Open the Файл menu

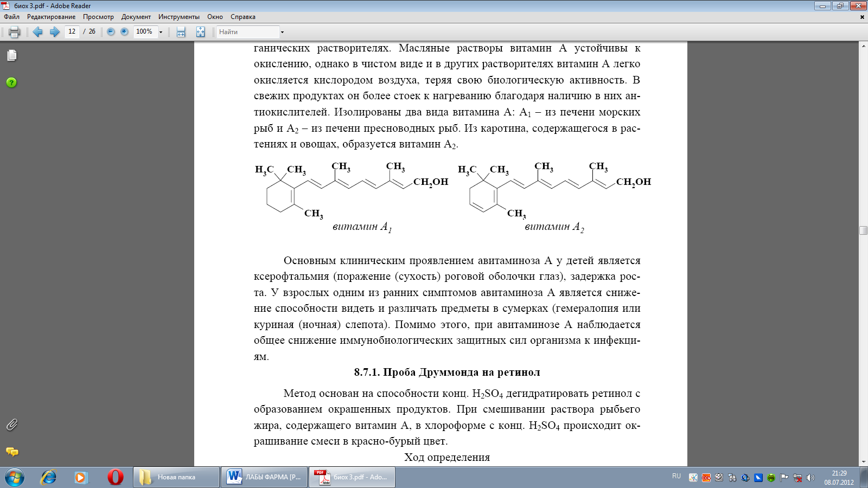point(12,17)
